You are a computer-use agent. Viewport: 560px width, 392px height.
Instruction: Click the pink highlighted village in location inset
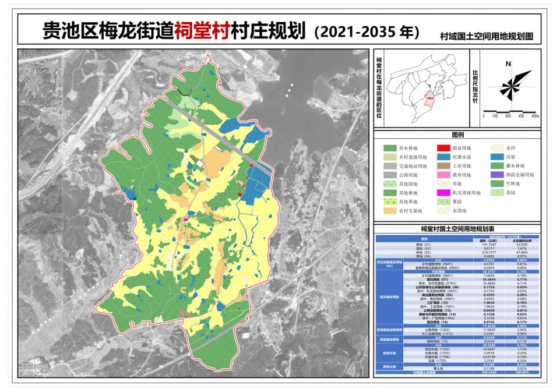pos(428,98)
